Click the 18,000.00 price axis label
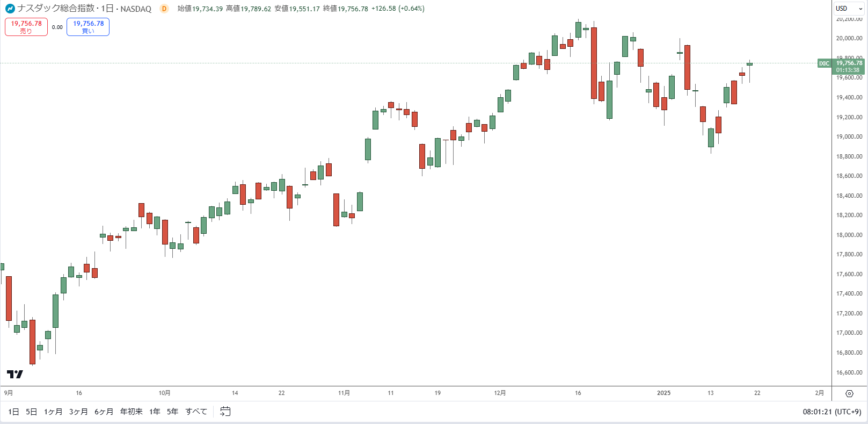This screenshot has height=424, width=868. pyautogui.click(x=849, y=235)
